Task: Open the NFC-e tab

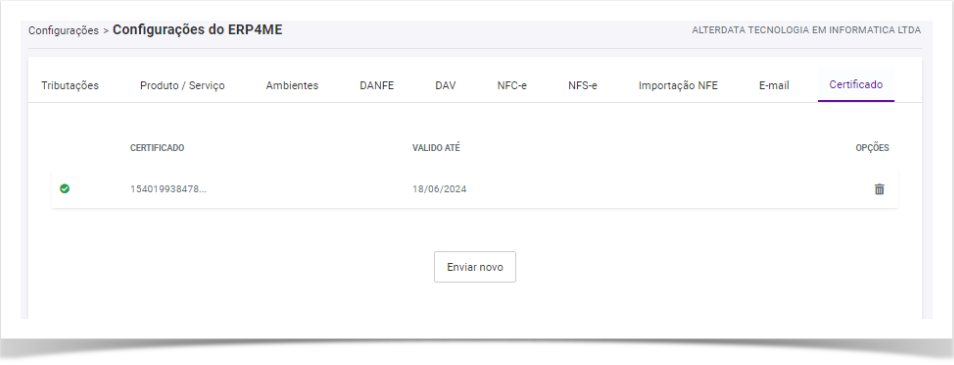Action: click(512, 85)
